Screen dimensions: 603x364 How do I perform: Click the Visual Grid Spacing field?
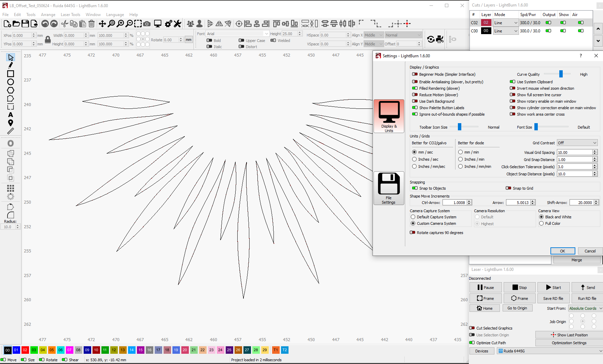point(575,152)
